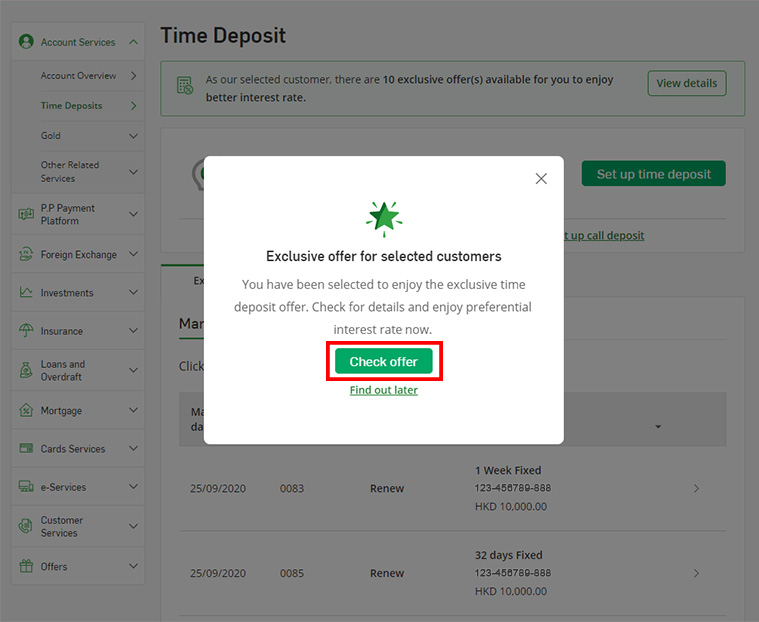Open Account Overview in the sidebar
The width and height of the screenshot is (759, 622).
[x=78, y=76]
